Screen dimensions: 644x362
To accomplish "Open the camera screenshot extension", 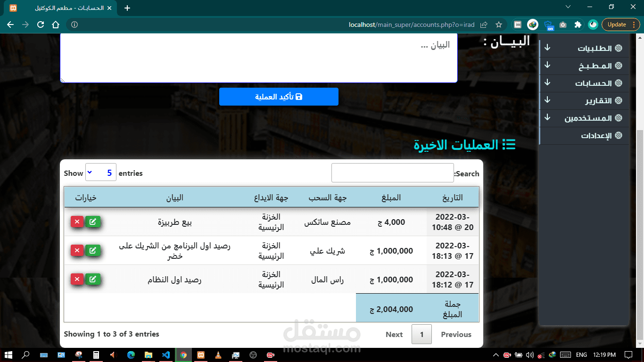I will click(x=563, y=25).
